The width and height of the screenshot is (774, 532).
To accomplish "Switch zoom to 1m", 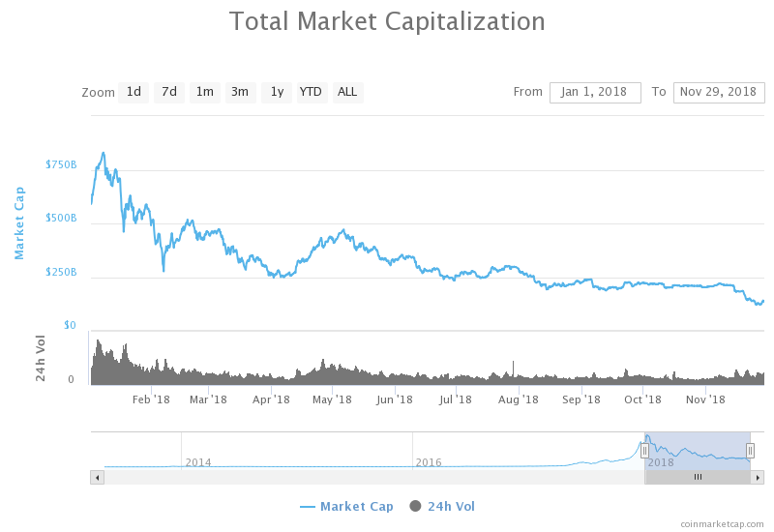I will coord(205,92).
